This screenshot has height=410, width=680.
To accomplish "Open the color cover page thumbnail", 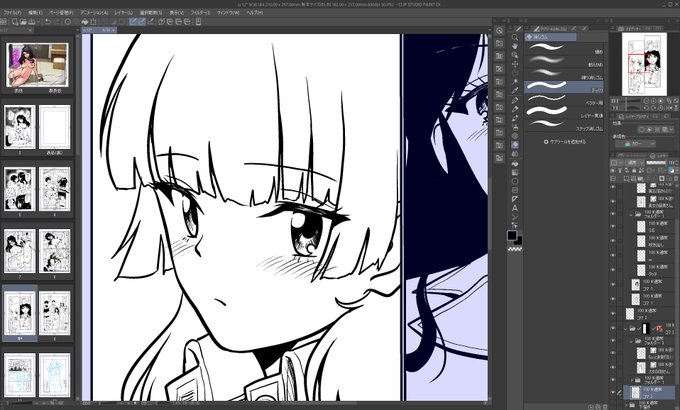I will coord(37,65).
